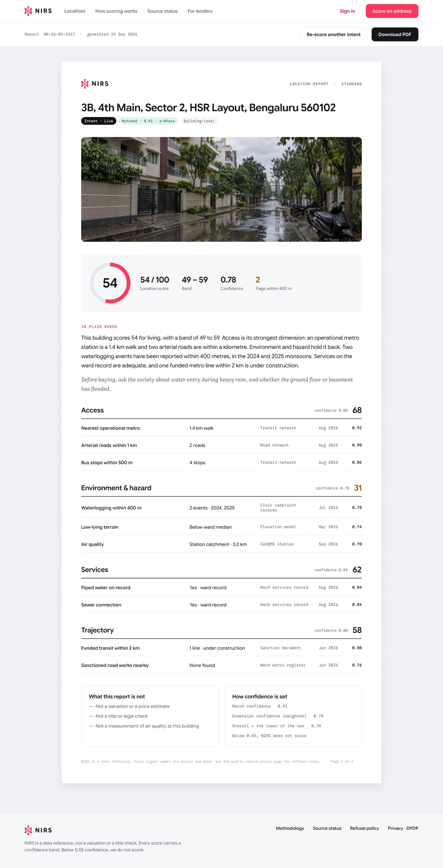
Task: Open the Localities menu item
Action: pos(75,11)
